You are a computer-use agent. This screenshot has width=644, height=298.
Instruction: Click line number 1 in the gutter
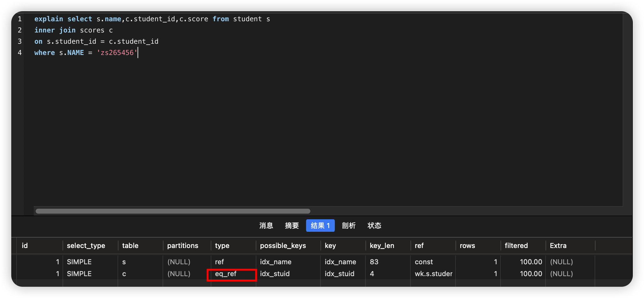tap(20, 19)
